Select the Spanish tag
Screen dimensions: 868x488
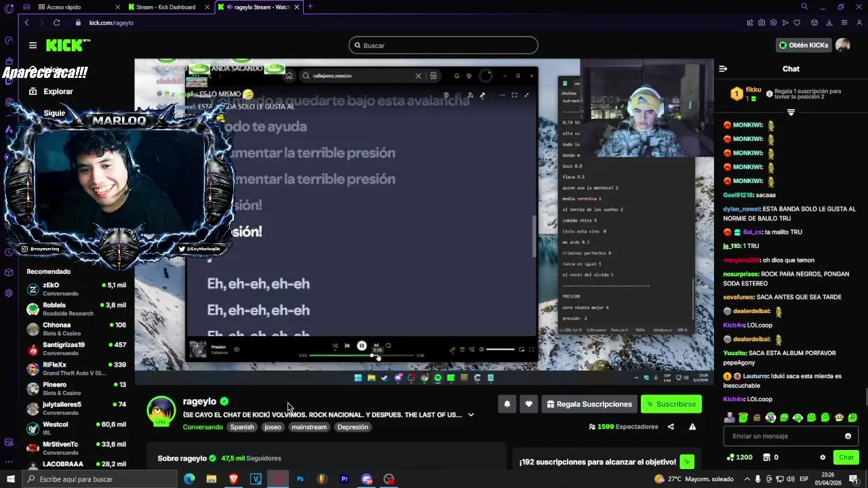point(242,427)
